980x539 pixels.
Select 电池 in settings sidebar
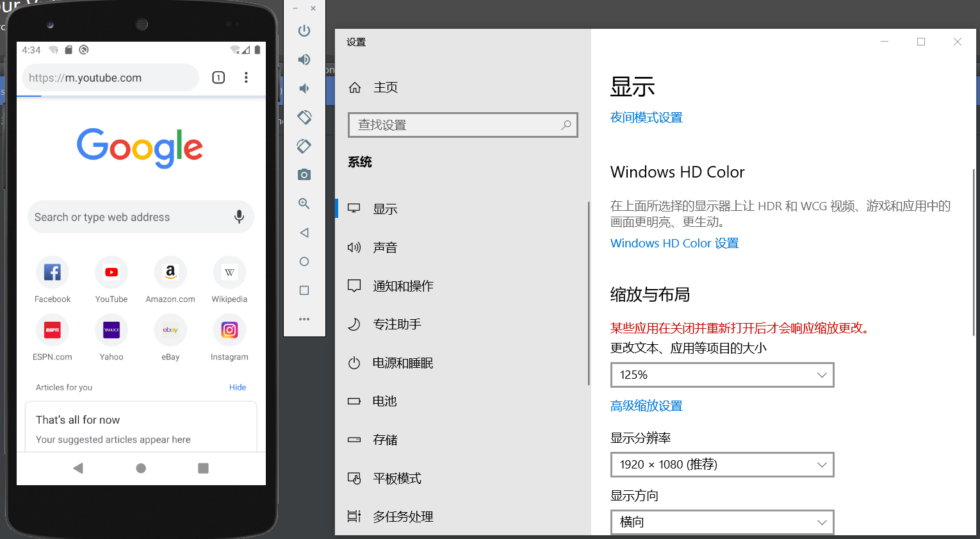pyautogui.click(x=462, y=401)
